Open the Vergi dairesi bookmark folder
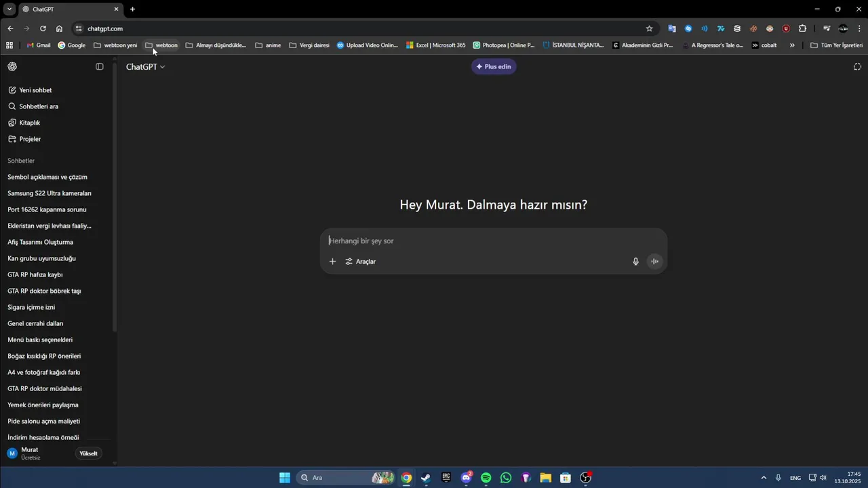Viewport: 868px width, 488px height. [309, 45]
